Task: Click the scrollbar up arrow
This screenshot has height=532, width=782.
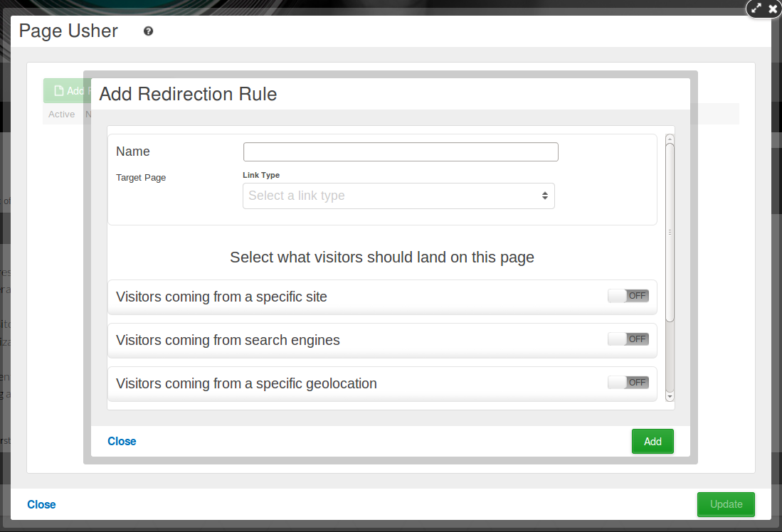Action: (670, 139)
